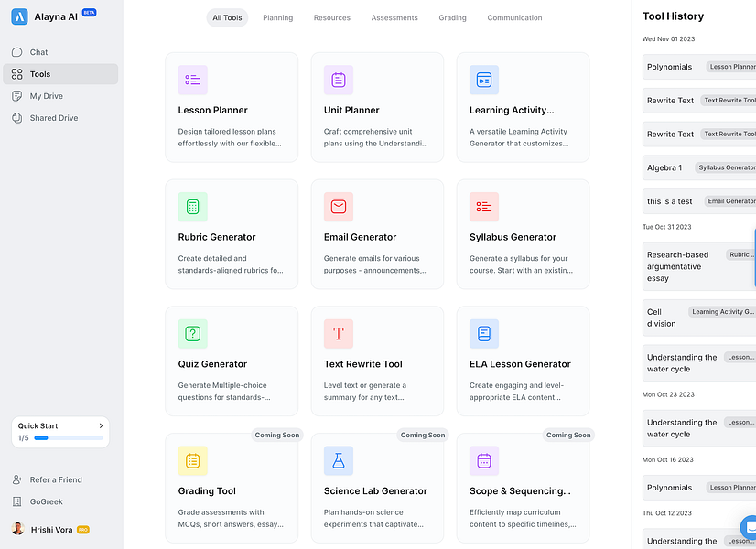This screenshot has width=756, height=549.
Task: Open the Text Rewrite Tool title
Action: coord(363,364)
